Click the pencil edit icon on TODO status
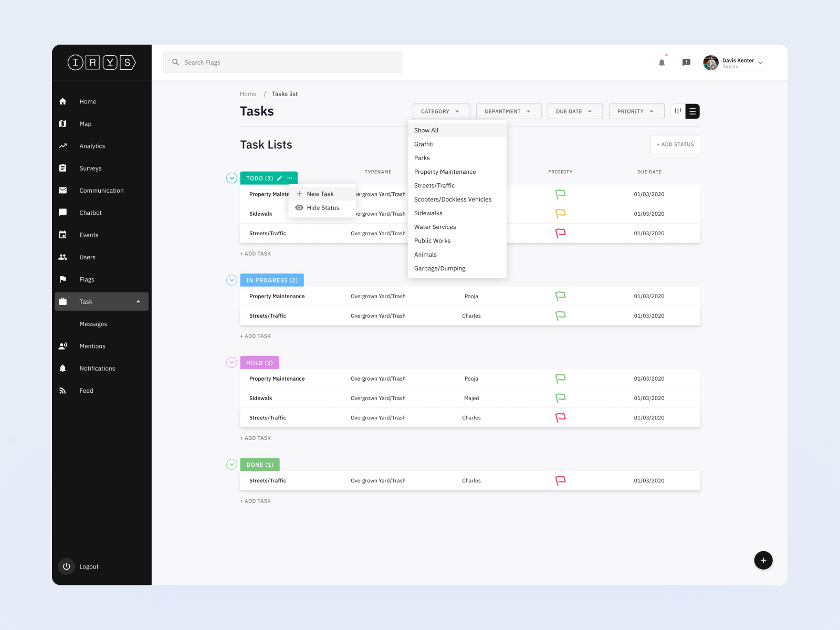 tap(279, 178)
